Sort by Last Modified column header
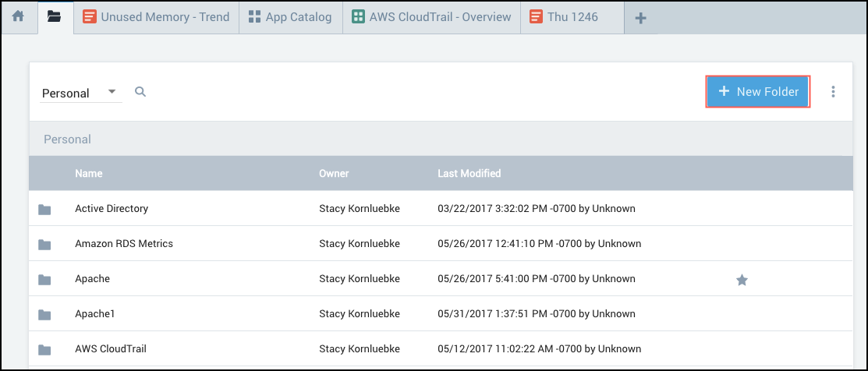Viewport: 868px width, 371px height. coord(469,173)
